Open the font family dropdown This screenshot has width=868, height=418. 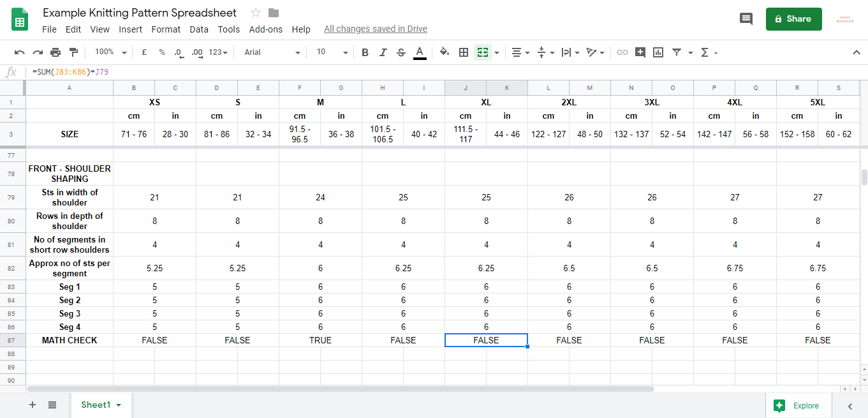[271, 52]
